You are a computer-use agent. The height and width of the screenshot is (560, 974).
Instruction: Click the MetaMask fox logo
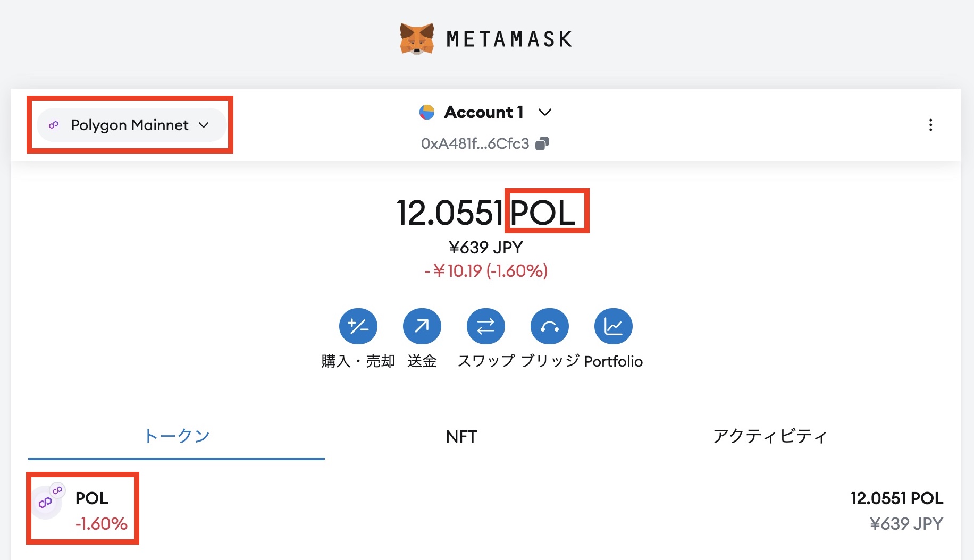[416, 38]
